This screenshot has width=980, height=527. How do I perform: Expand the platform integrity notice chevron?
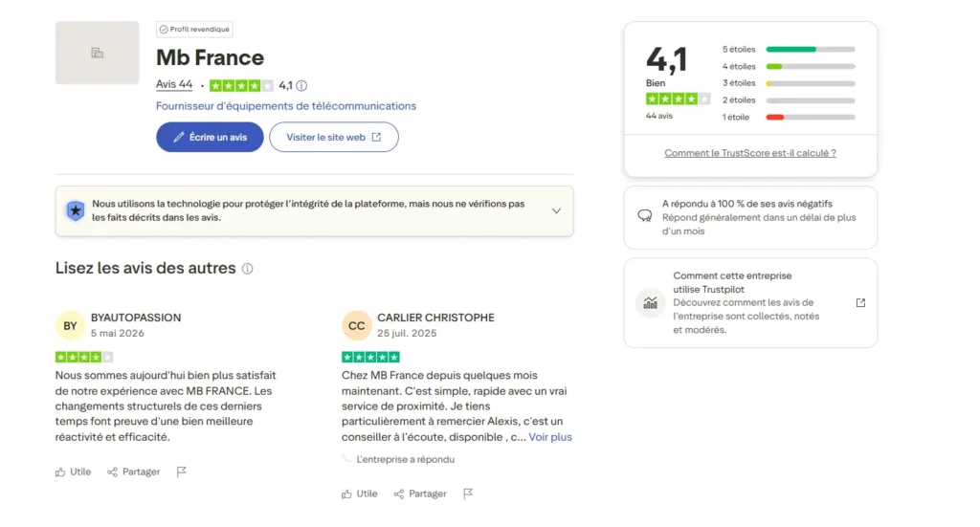pyautogui.click(x=556, y=211)
